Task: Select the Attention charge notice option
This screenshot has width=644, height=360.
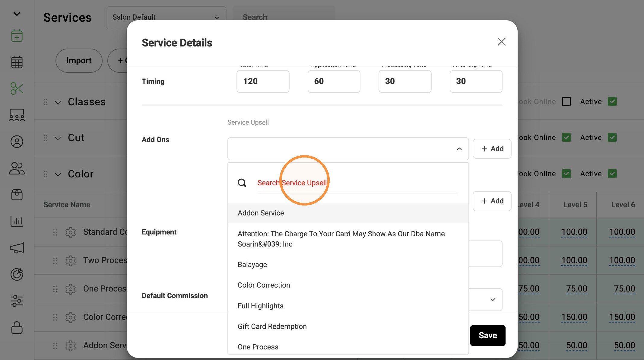Action: tap(348, 239)
